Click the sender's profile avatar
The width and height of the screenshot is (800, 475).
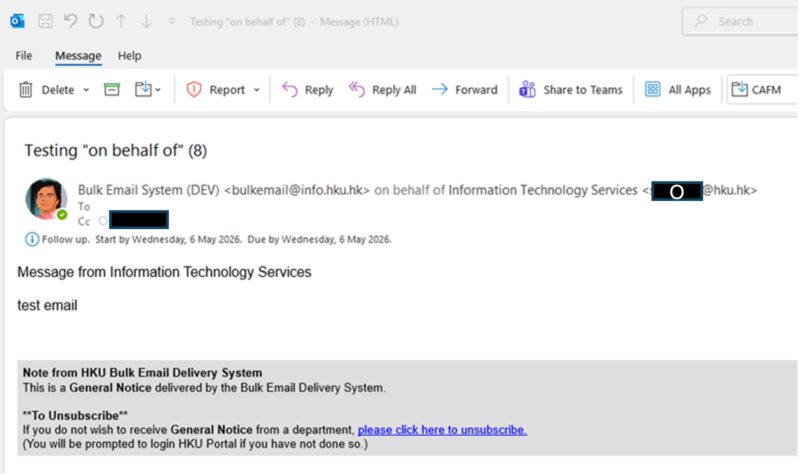pos(45,198)
